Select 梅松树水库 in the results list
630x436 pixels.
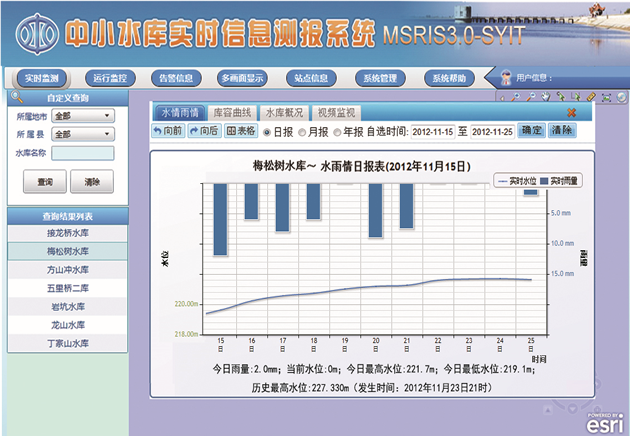point(68,252)
